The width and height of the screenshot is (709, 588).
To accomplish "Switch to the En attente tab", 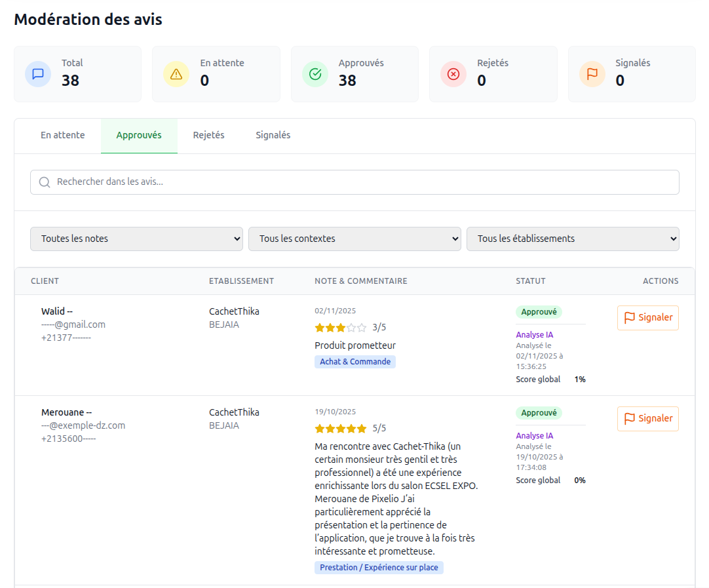I will coord(62,135).
